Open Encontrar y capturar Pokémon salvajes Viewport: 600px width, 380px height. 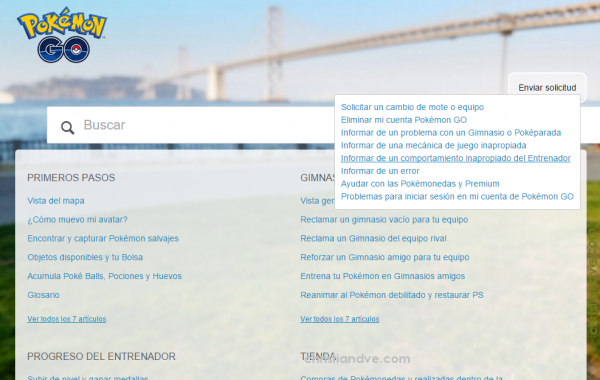coord(103,238)
